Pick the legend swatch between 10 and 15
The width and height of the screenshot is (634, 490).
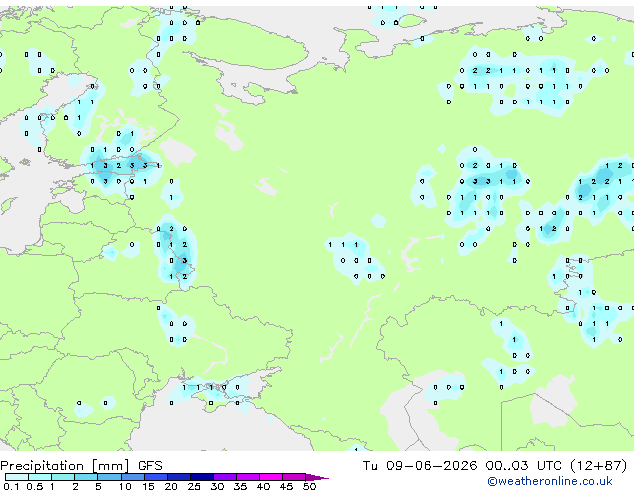tap(133, 477)
